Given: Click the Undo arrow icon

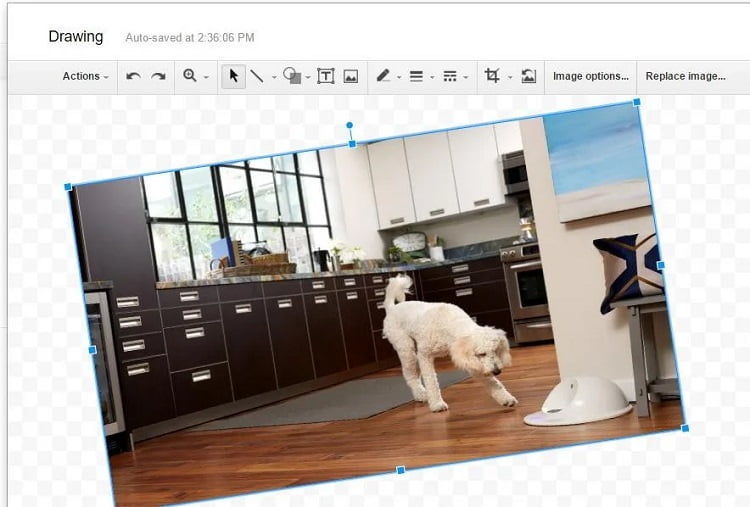Looking at the screenshot, I should coord(133,76).
